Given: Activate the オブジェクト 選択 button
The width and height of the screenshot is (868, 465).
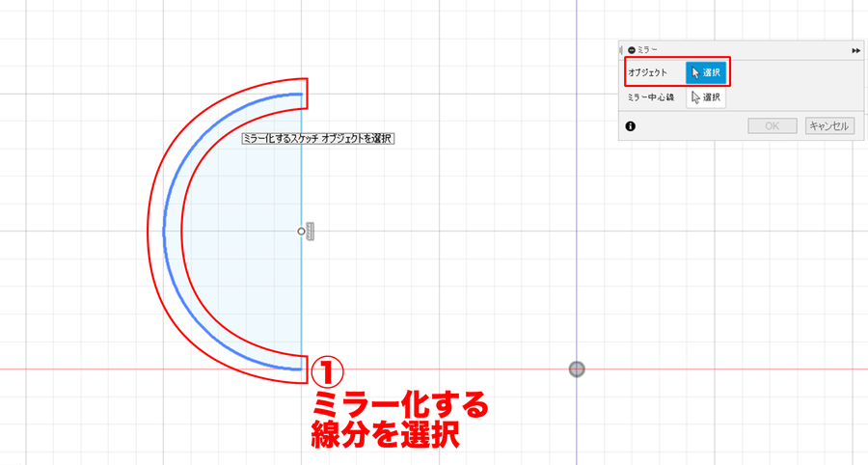Looking at the screenshot, I should pos(706,72).
